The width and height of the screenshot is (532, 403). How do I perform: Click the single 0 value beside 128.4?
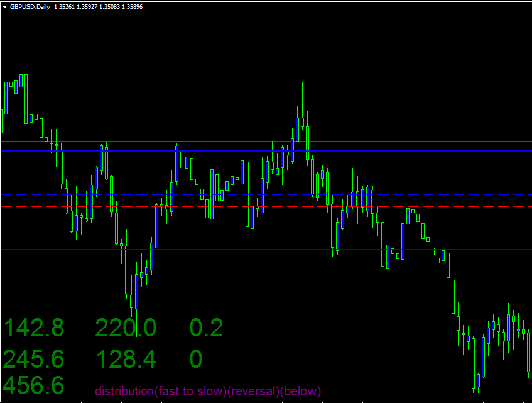click(x=196, y=359)
